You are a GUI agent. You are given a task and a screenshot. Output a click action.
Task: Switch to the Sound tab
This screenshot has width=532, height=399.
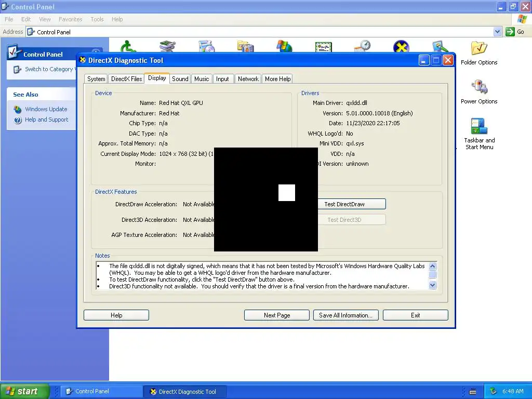click(180, 79)
